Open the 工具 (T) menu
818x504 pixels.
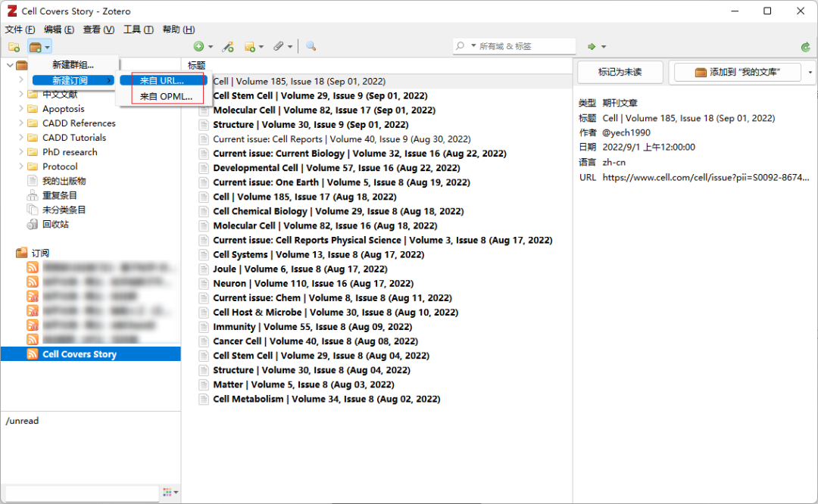pyautogui.click(x=139, y=30)
